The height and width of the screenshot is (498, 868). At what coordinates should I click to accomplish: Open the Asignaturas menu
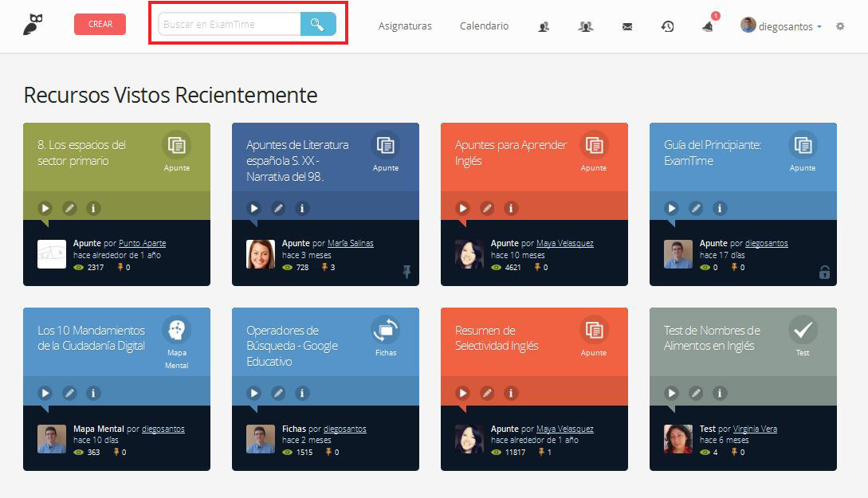click(x=405, y=26)
